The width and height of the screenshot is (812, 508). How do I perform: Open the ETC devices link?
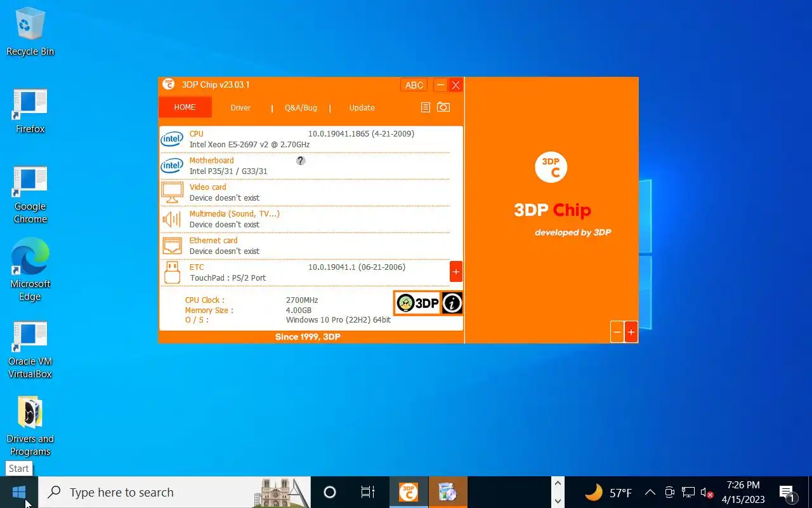(x=197, y=267)
